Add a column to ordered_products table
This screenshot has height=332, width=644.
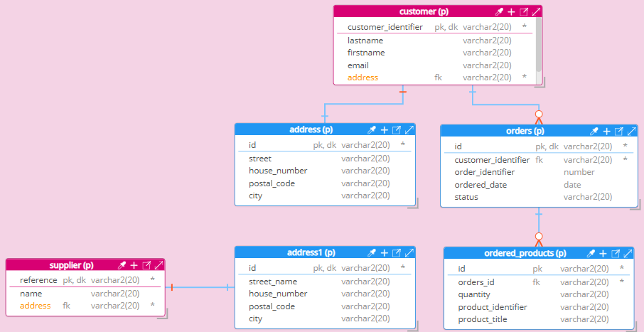pyautogui.click(x=603, y=254)
